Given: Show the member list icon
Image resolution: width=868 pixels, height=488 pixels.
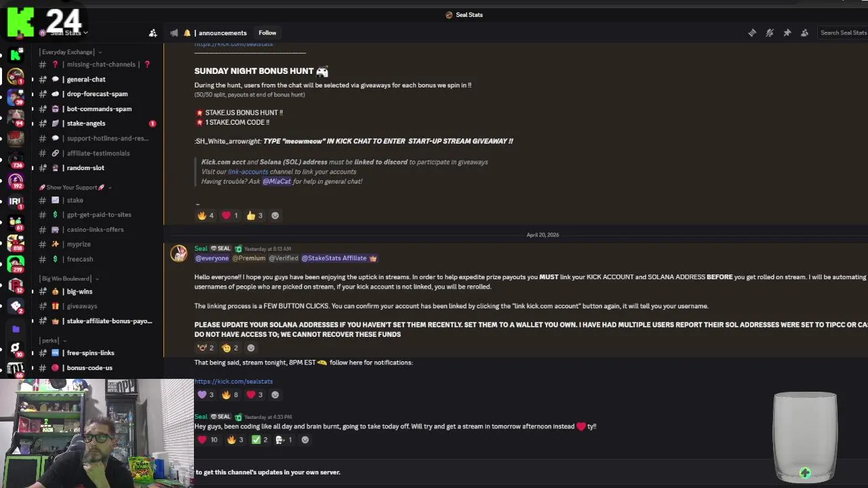Looking at the screenshot, I should [804, 33].
